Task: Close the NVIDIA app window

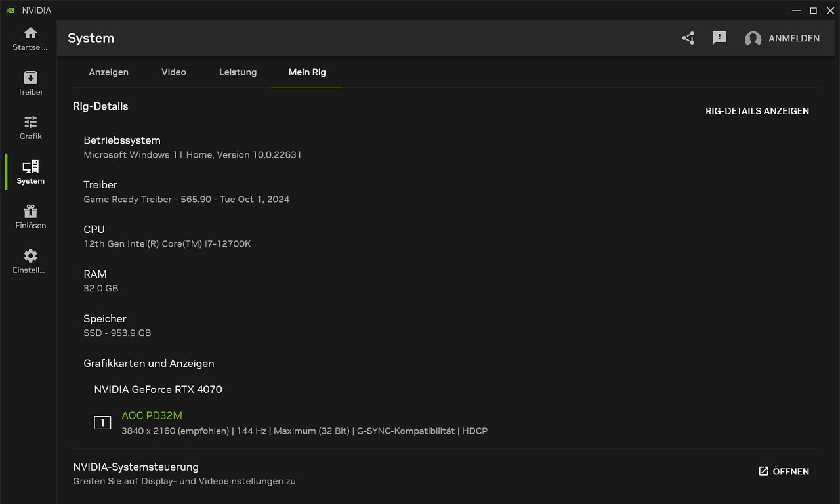Action: pos(830,10)
